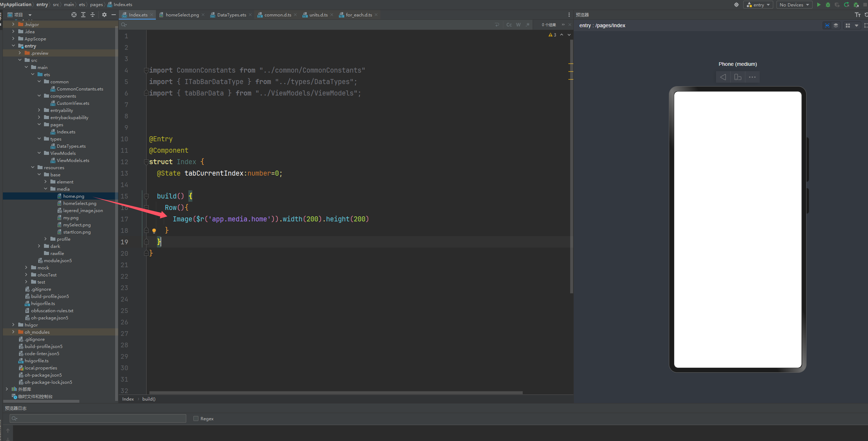Switch to the DataTypes.ets tab

click(231, 15)
